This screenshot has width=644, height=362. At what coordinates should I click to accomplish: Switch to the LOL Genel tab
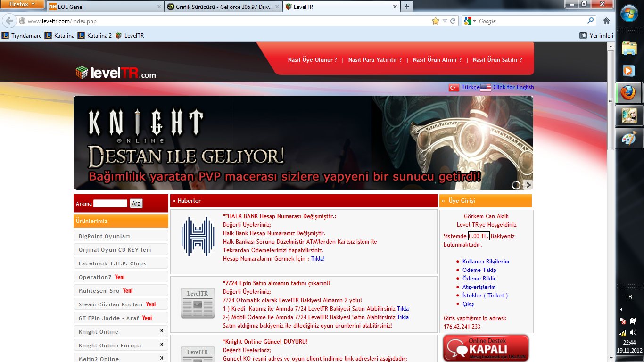pyautogui.click(x=106, y=7)
